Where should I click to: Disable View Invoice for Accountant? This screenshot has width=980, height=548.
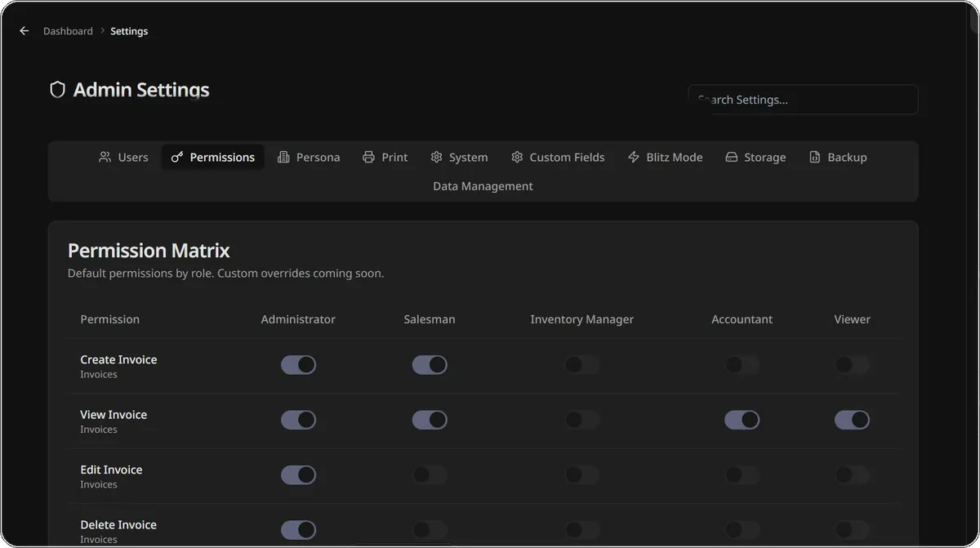tap(742, 420)
